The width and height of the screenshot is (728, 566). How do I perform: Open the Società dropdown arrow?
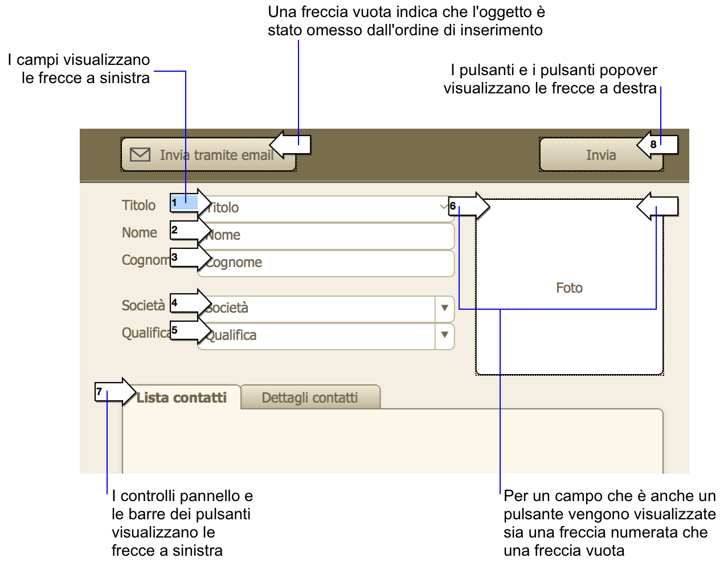click(x=444, y=308)
